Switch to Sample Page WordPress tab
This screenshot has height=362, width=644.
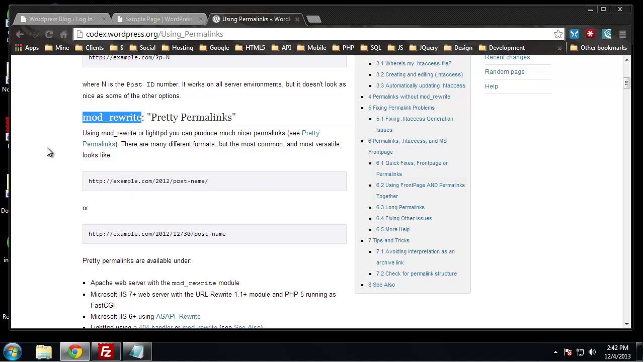pyautogui.click(x=158, y=19)
